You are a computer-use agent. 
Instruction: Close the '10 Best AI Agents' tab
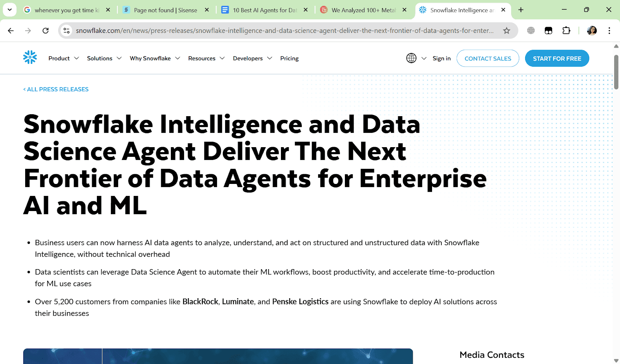coord(306,10)
